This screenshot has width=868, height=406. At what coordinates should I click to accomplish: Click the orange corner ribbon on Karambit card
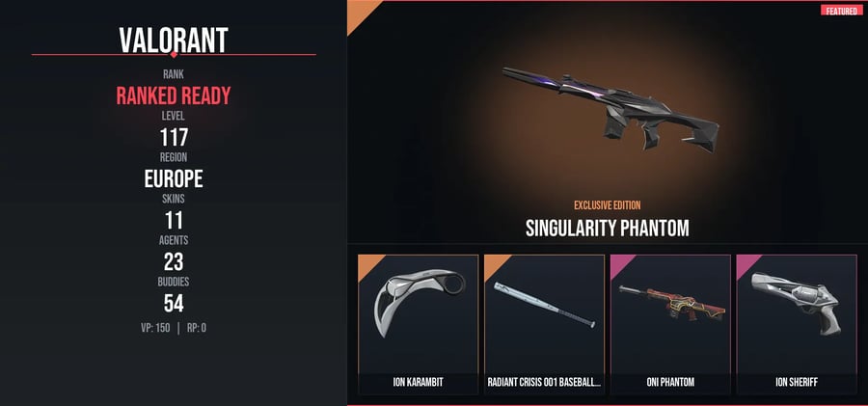pyautogui.click(x=369, y=266)
